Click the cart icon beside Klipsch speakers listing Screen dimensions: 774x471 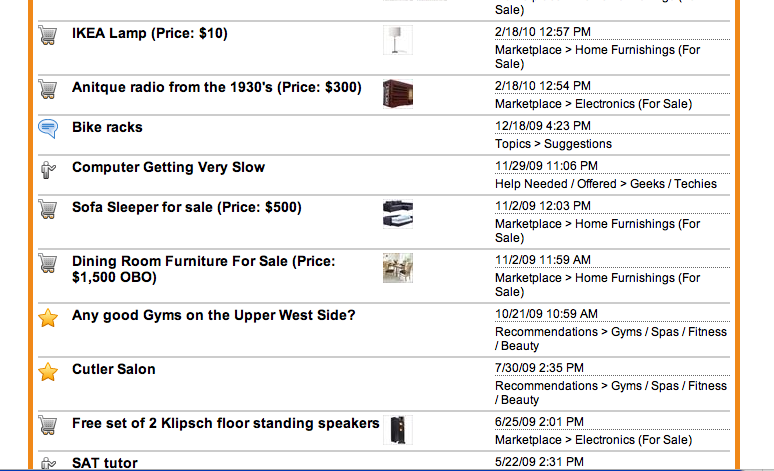[x=47, y=425]
